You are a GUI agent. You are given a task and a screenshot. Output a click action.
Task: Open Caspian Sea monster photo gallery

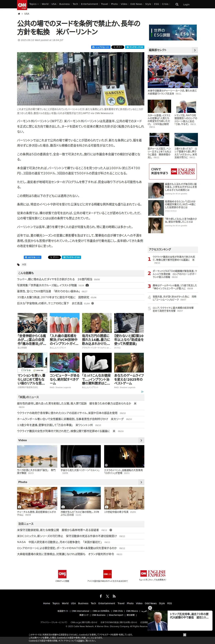click(81, 498)
